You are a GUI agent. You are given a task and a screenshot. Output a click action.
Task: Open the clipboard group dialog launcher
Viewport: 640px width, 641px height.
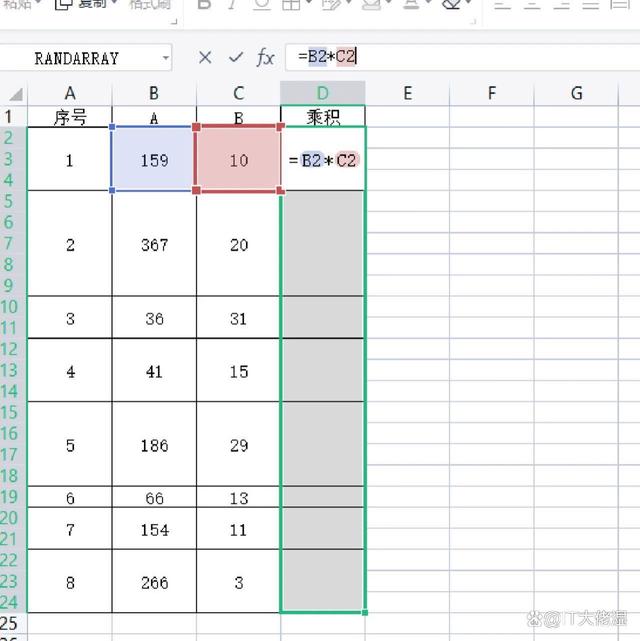(175, 22)
